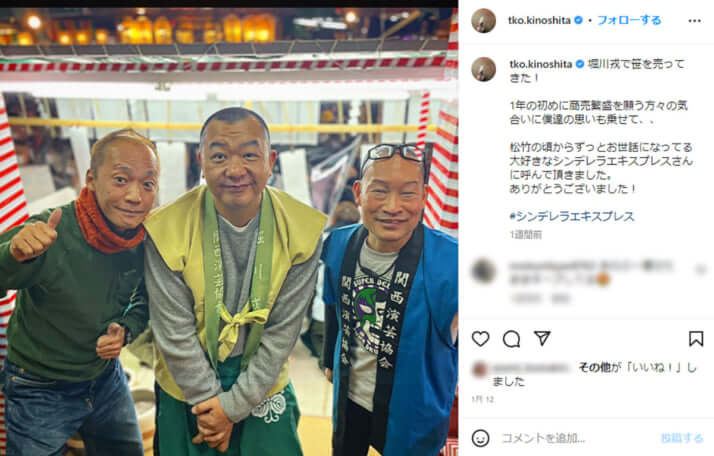Open the emoji picker smiley icon
Viewport: 714px width, 456px height.
point(480,438)
